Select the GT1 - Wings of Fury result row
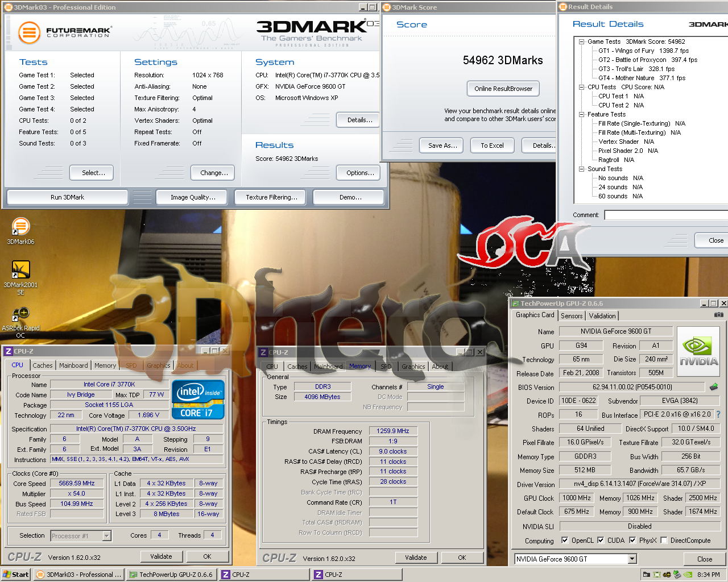Viewport: 728px width, 582px height. 643,51
